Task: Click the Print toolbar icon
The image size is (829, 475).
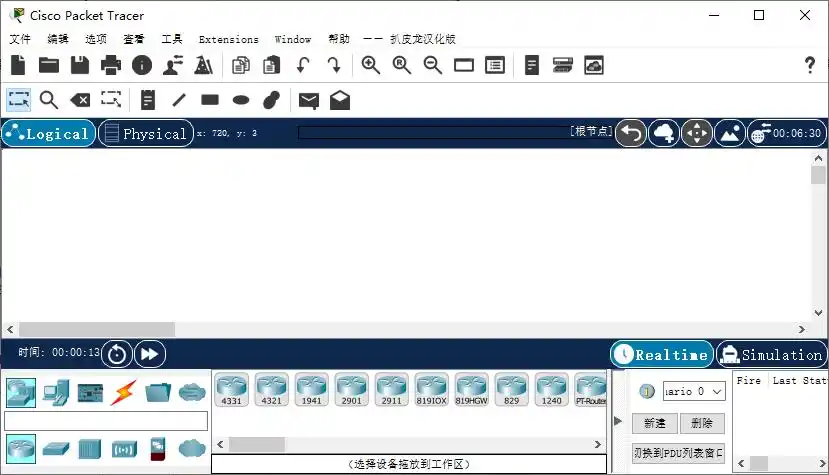Action: (x=110, y=66)
